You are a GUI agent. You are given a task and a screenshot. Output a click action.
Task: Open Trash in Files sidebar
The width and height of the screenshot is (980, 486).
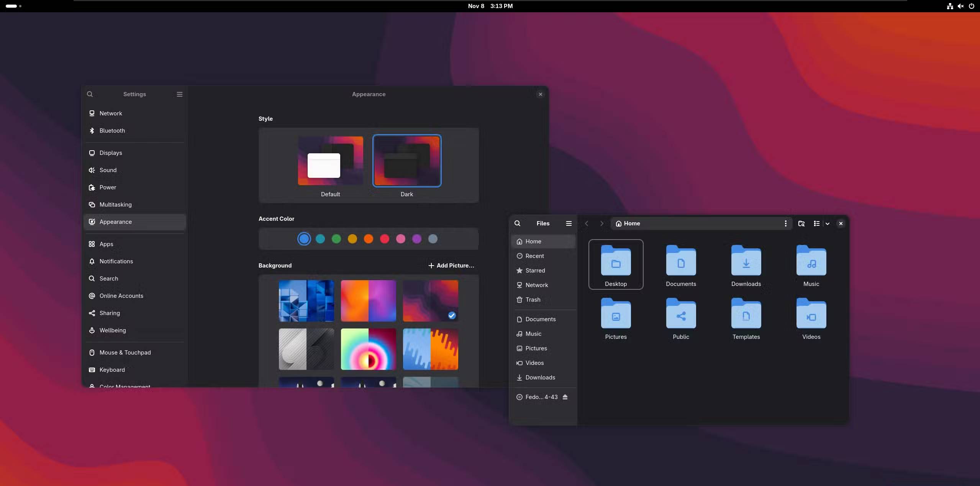533,300
